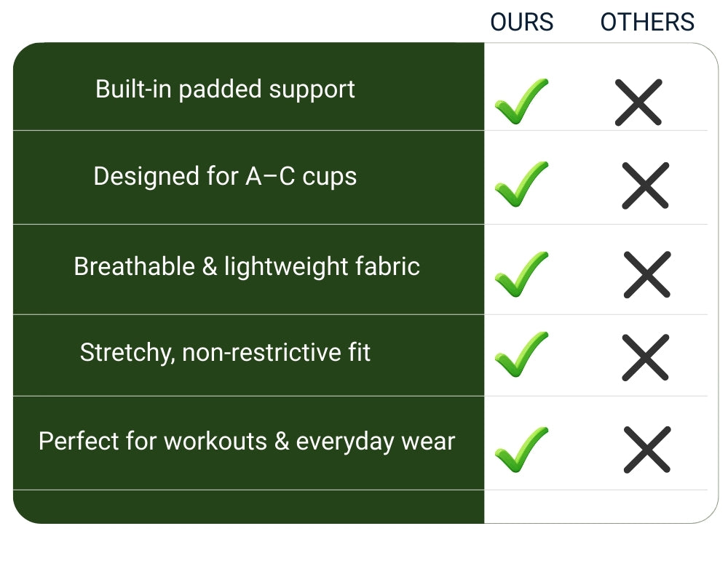Click the X mark for Built-in padded support
The image size is (728, 582).
coord(638,102)
